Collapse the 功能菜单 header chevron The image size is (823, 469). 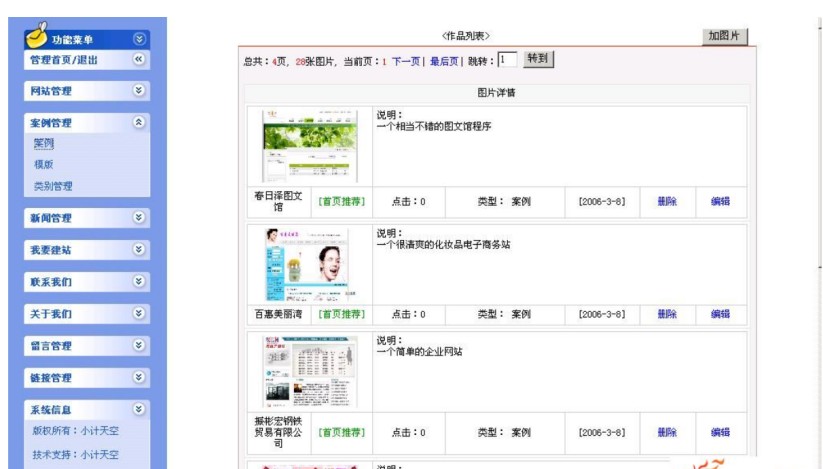click(x=139, y=39)
